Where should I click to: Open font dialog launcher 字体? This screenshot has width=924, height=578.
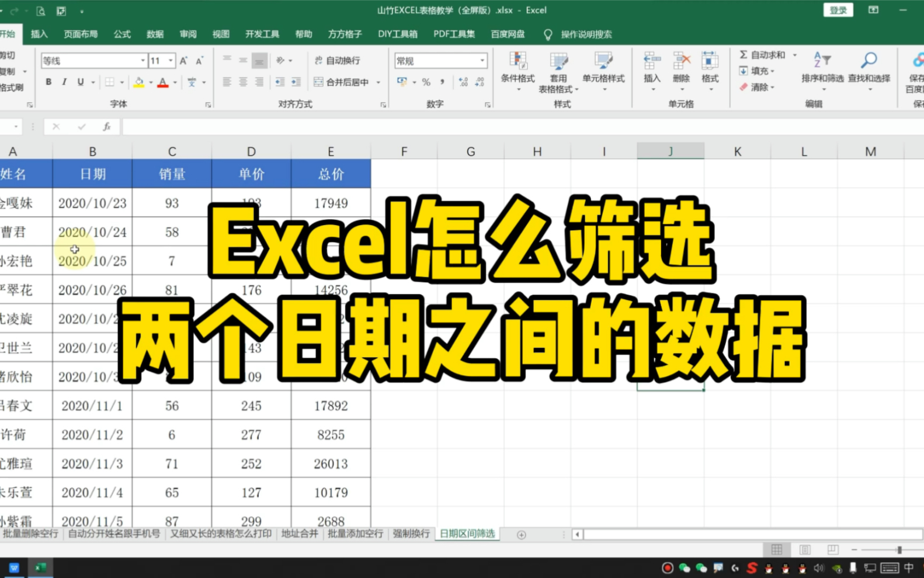pos(208,105)
